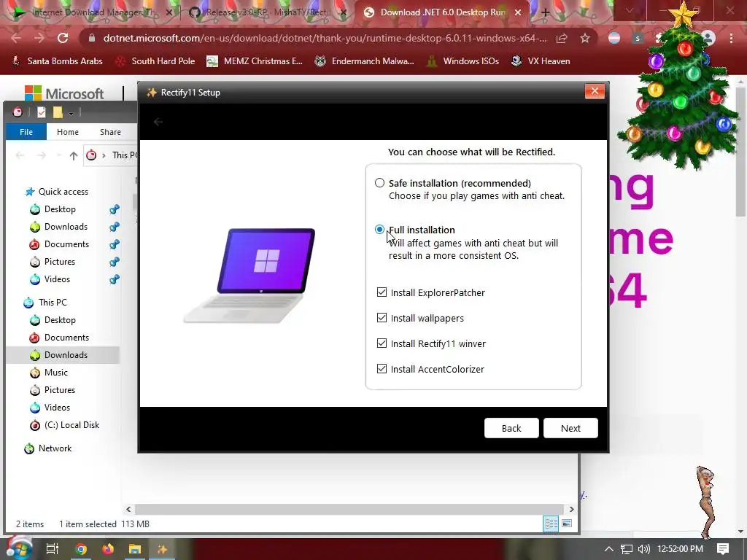Click the volume icon in system tray
The height and width of the screenshot is (560, 747).
click(643, 549)
